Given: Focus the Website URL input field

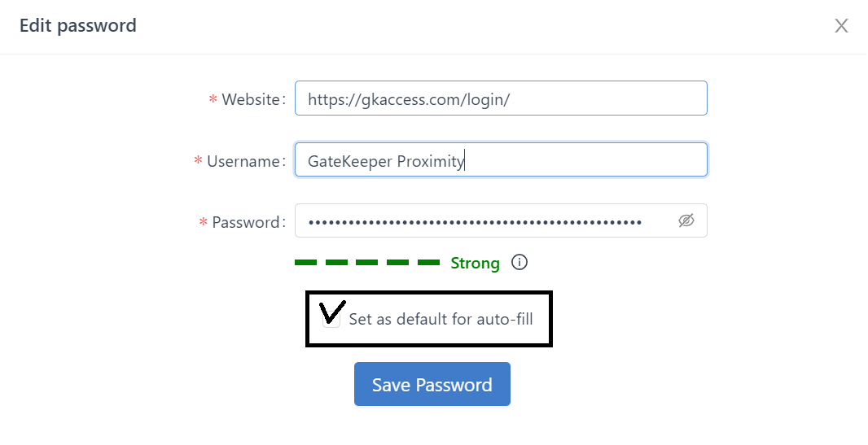Looking at the screenshot, I should tap(500, 98).
